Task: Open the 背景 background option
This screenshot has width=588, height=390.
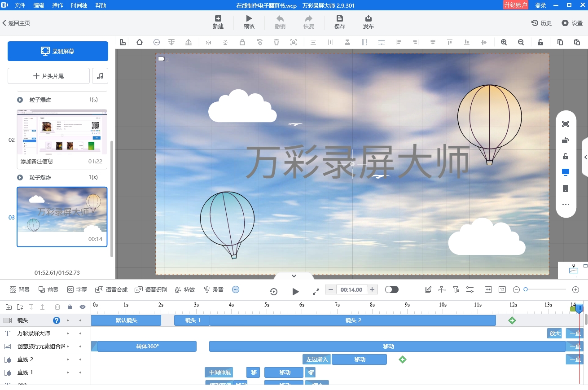Action: pos(20,289)
